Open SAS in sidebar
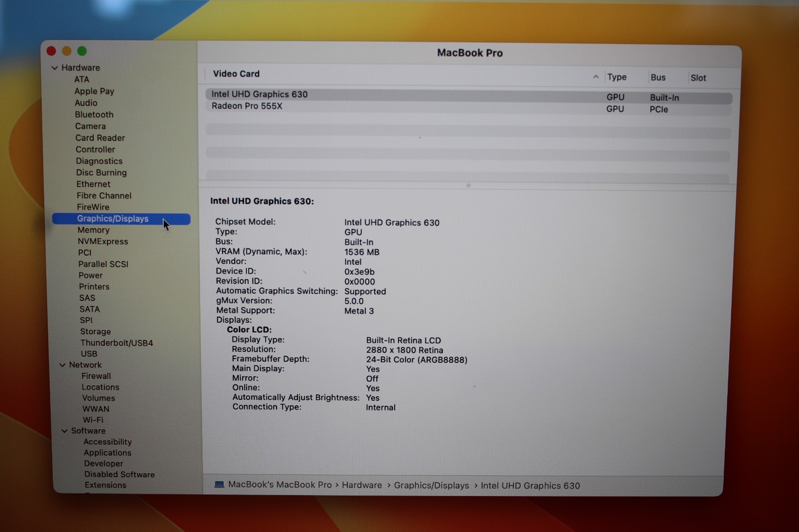This screenshot has height=532, width=799. [87, 298]
